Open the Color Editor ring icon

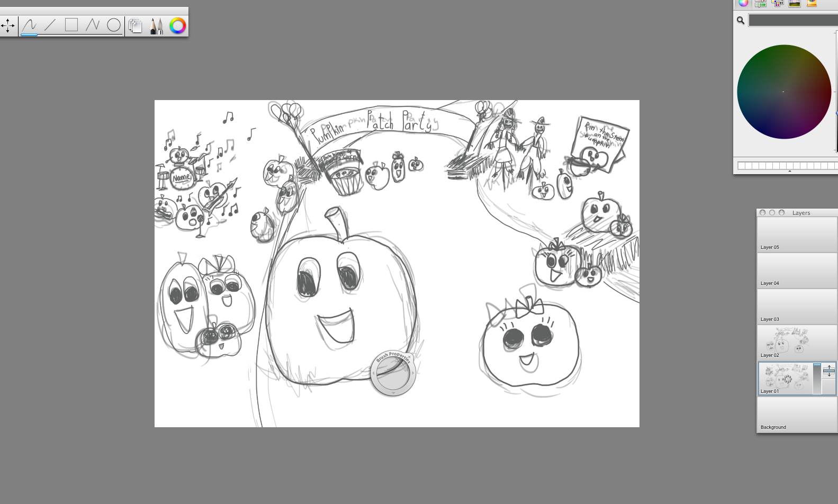click(178, 25)
